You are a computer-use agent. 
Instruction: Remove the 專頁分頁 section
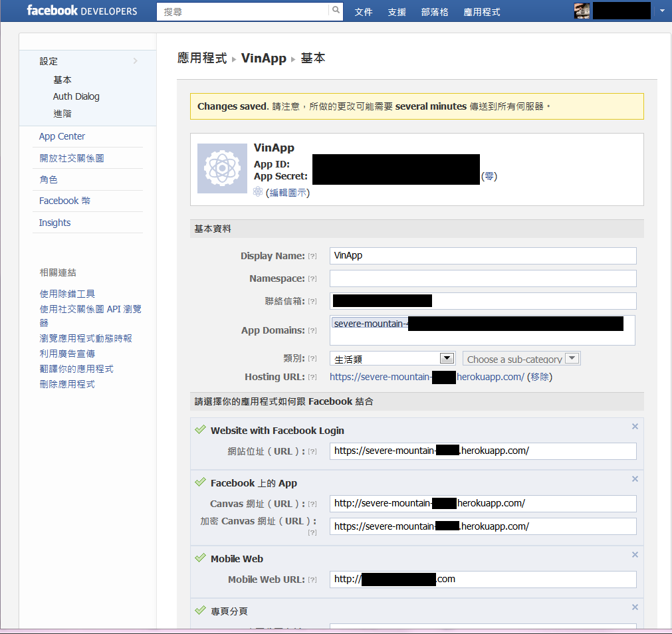(x=635, y=607)
